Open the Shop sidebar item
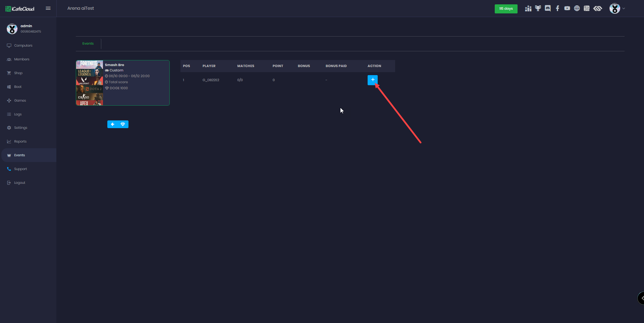Screen dimensions: 644x323 click(18, 73)
